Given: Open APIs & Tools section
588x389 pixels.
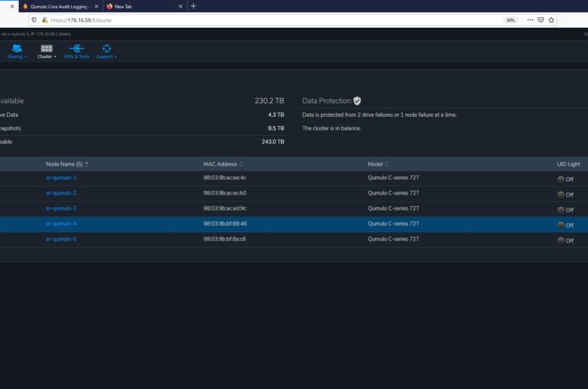Looking at the screenshot, I should coord(76,51).
